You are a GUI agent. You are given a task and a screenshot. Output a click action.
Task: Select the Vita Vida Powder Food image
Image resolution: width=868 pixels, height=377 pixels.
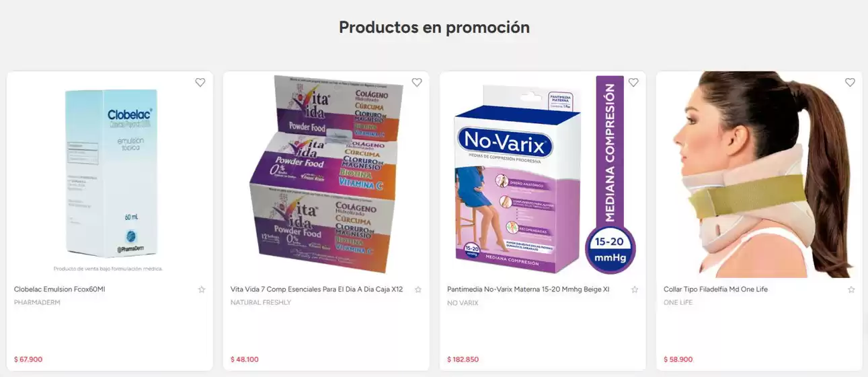(326, 174)
